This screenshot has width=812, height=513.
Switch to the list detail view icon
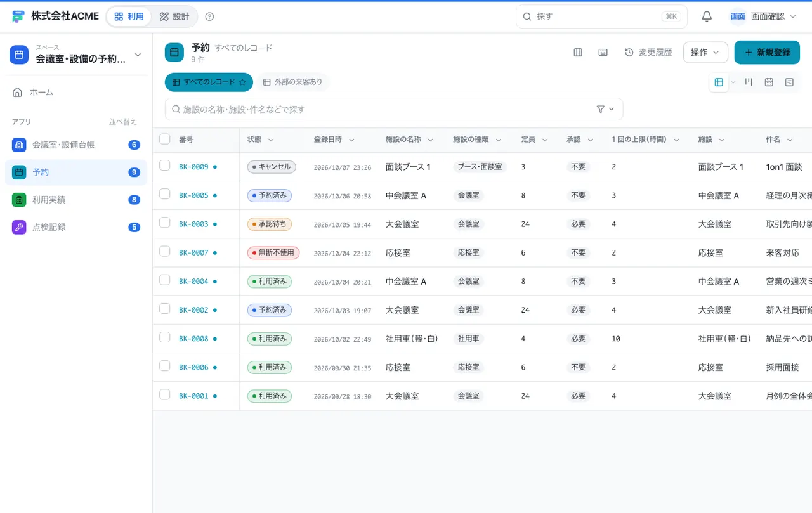tap(789, 82)
